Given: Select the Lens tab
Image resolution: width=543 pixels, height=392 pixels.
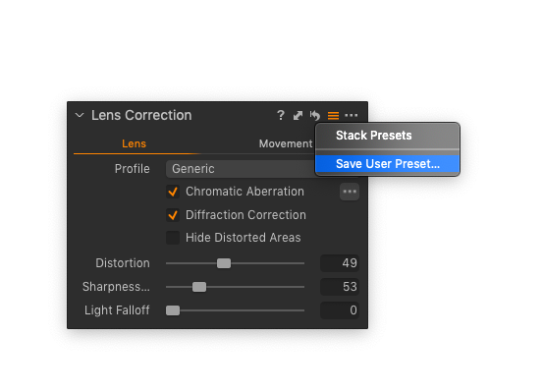Looking at the screenshot, I should tap(134, 143).
